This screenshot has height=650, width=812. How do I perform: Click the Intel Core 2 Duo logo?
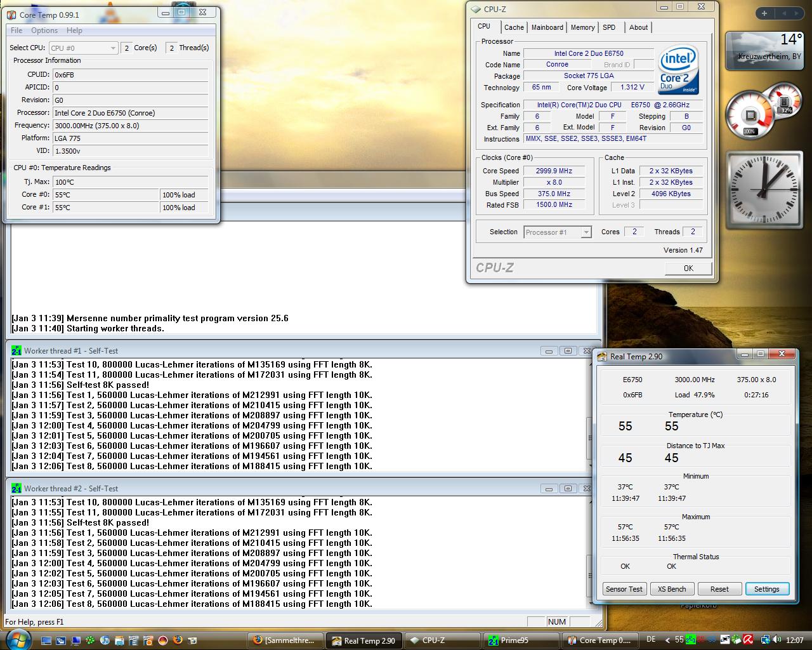678,70
